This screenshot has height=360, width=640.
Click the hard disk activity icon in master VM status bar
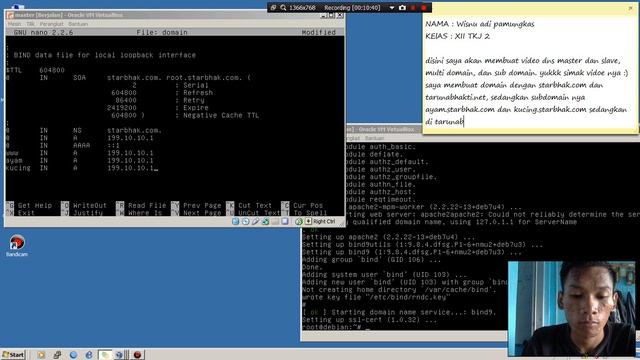point(236,221)
